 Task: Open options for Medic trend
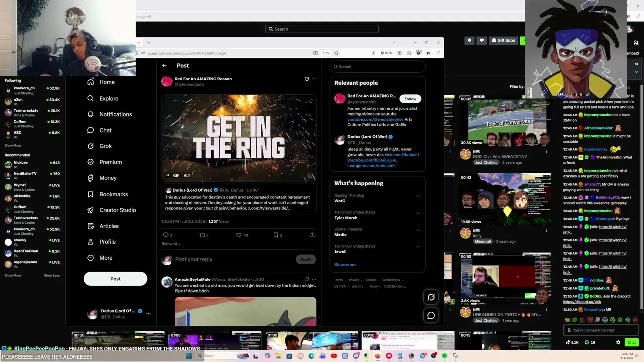418,230
